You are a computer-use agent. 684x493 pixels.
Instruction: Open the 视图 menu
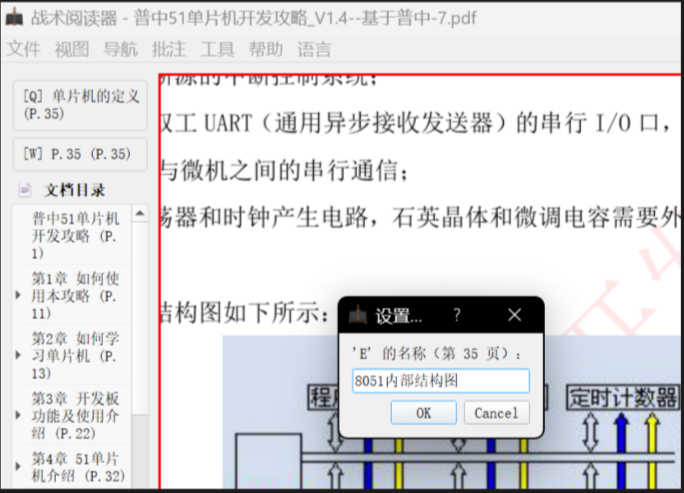pos(72,49)
